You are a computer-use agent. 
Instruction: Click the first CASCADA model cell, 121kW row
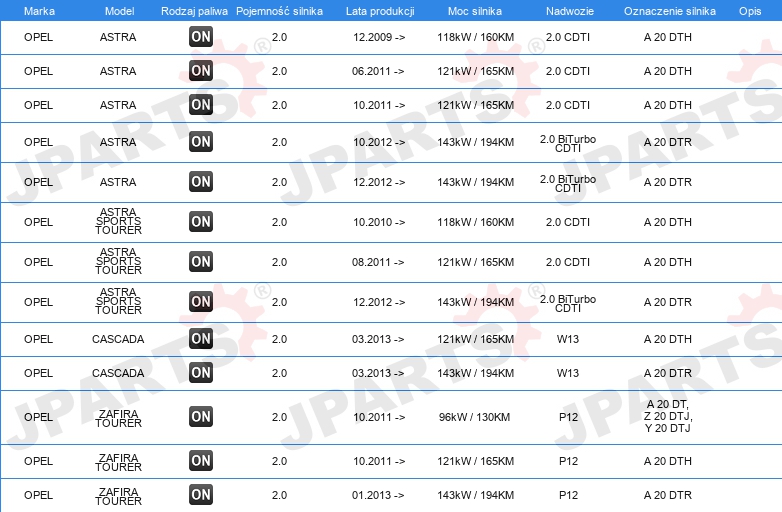(118, 339)
